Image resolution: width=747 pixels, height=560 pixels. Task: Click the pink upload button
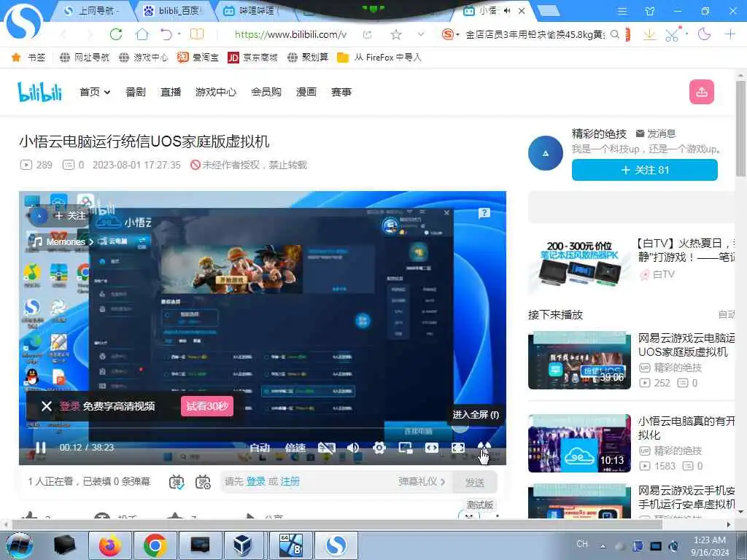point(701,92)
